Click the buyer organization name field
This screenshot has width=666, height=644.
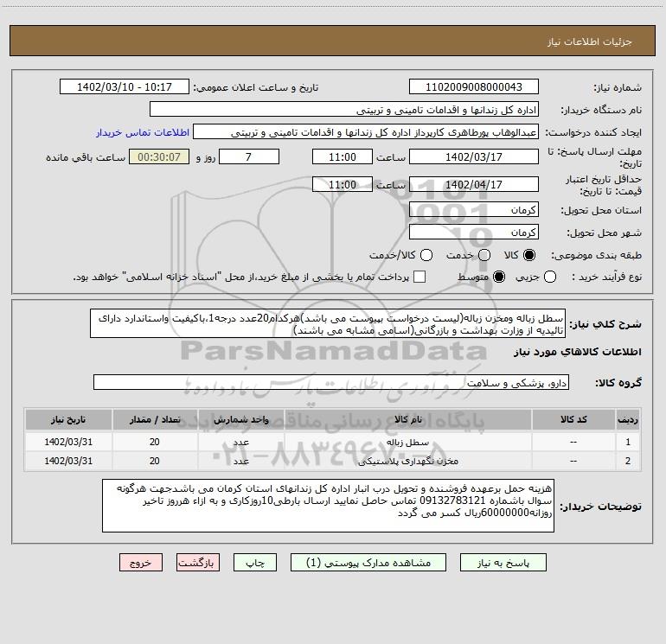(344, 109)
